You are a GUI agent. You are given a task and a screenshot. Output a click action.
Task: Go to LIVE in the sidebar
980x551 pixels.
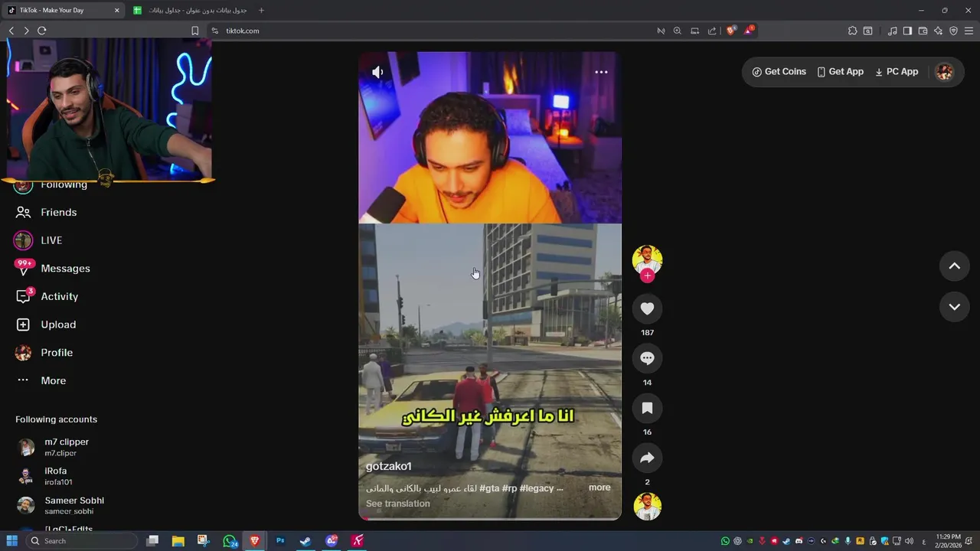[x=38, y=240]
